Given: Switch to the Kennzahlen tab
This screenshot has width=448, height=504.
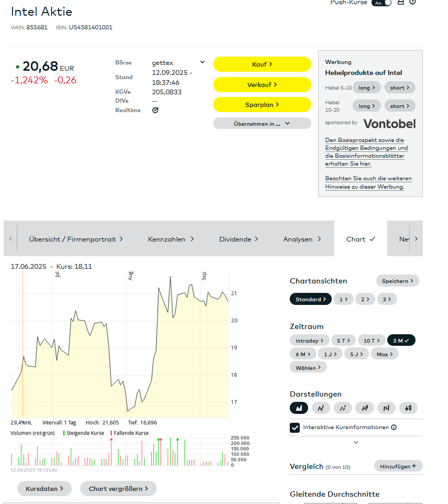Looking at the screenshot, I should click(171, 239).
